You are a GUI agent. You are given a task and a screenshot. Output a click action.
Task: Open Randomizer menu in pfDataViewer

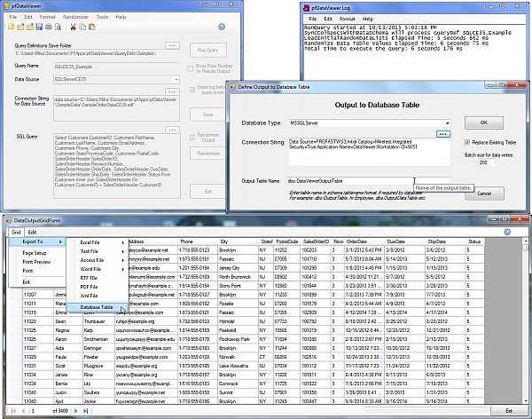pyautogui.click(x=75, y=17)
